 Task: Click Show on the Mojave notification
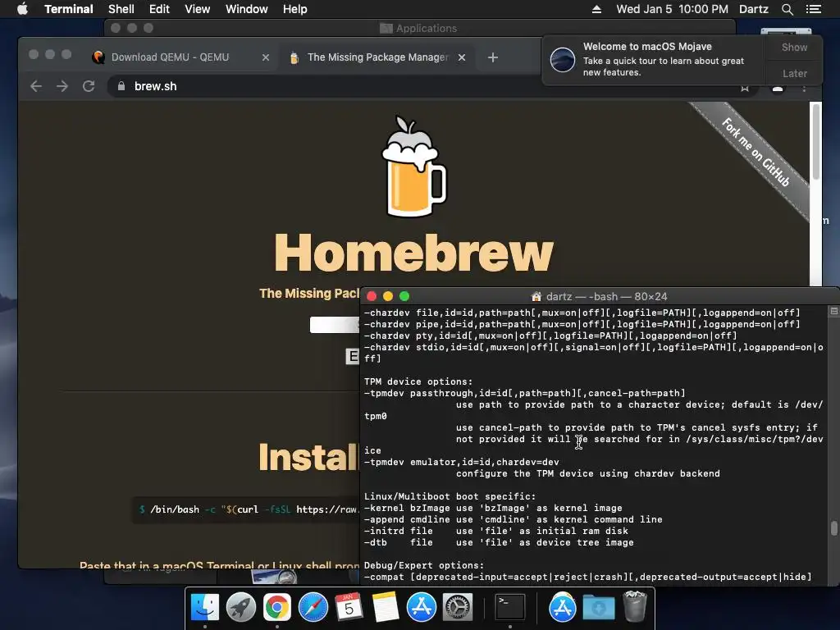coord(794,47)
